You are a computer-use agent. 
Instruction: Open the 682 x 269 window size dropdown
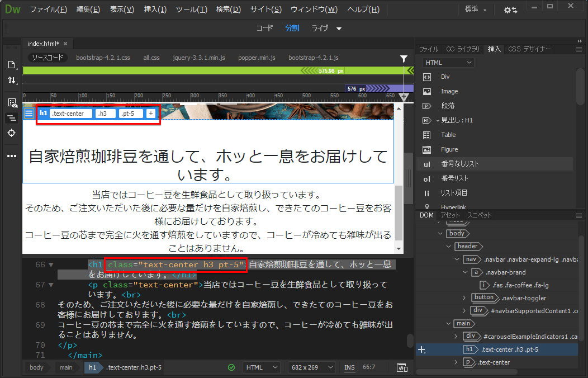click(311, 367)
